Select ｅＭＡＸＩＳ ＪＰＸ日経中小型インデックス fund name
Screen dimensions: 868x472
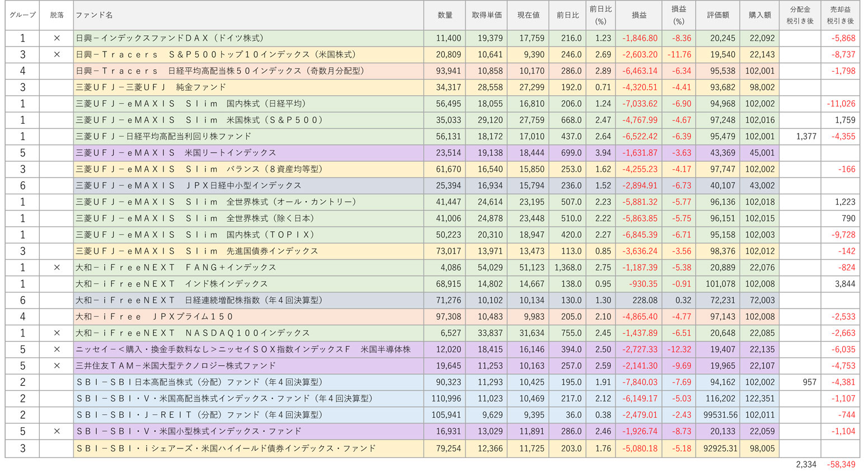[x=189, y=185]
